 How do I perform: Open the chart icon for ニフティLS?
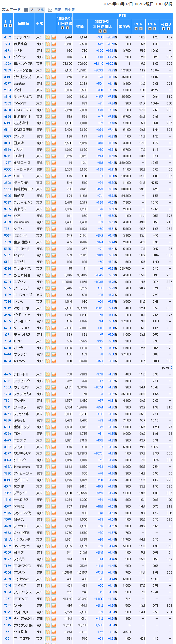pos(53,37)
